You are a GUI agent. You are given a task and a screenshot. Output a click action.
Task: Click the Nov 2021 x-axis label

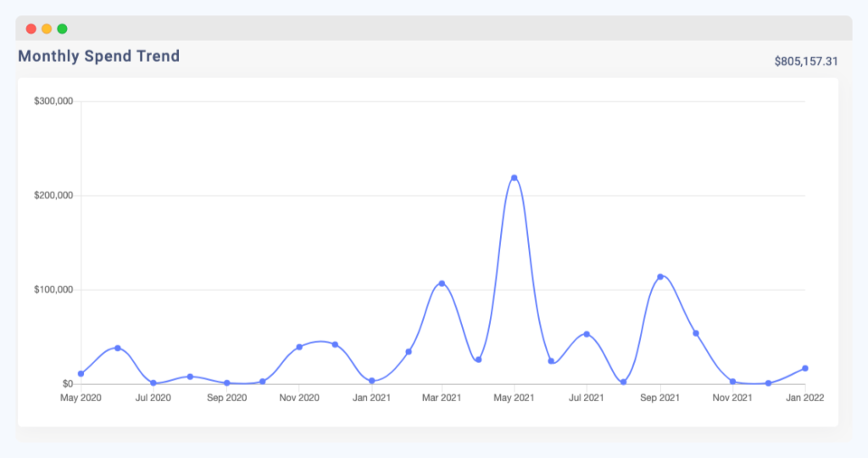[732, 397]
